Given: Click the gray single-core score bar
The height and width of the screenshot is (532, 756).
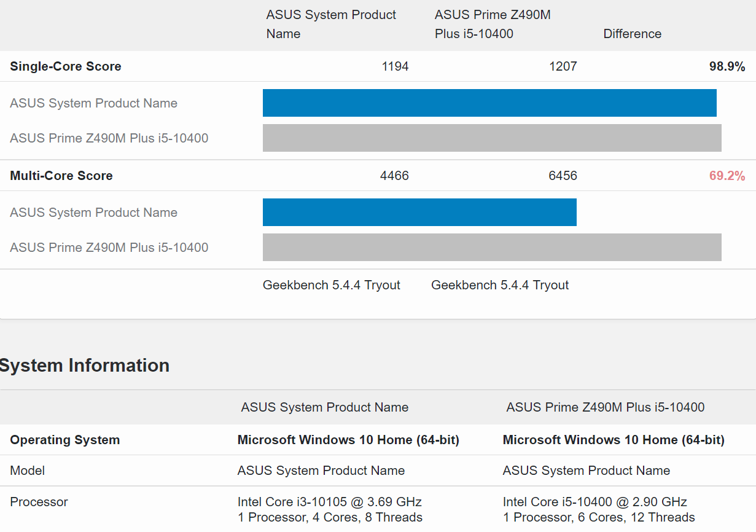Looking at the screenshot, I should [491, 138].
